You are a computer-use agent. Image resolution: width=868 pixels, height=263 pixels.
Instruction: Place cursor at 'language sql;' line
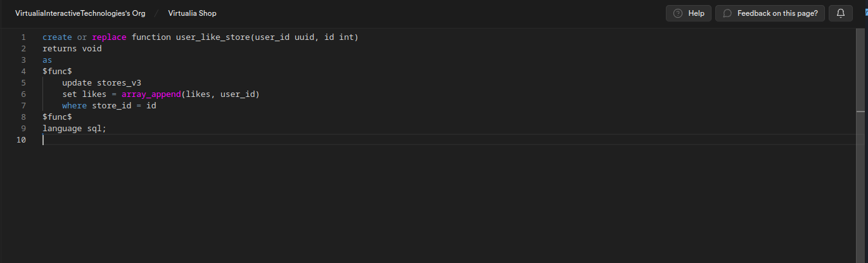pyautogui.click(x=74, y=129)
